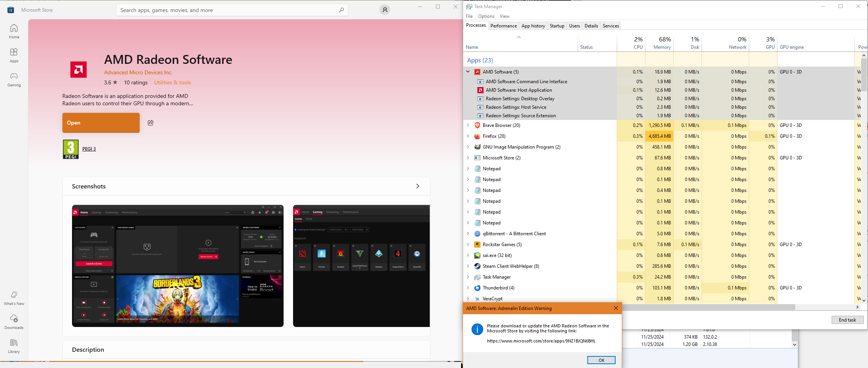Close the Adrenalin Edition Warning dialog
Screen dimensions: 868x368
coord(616,308)
